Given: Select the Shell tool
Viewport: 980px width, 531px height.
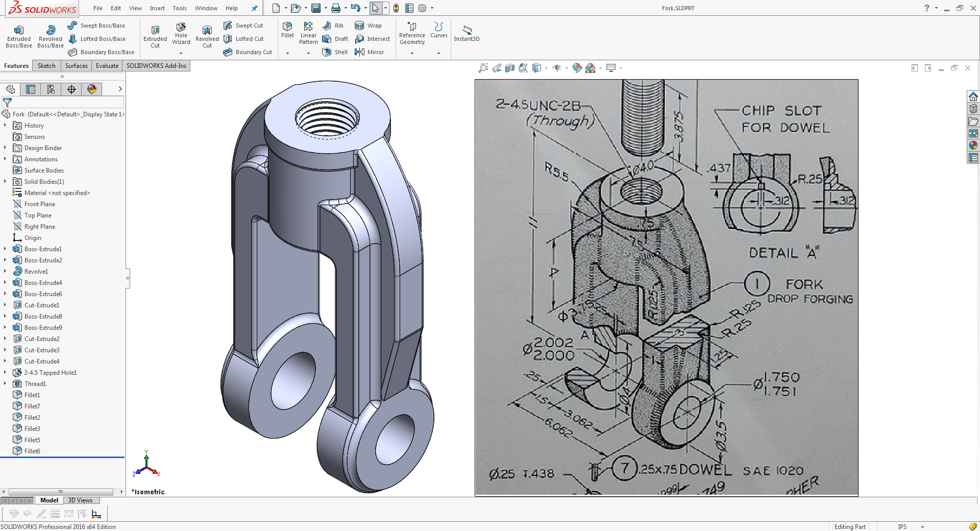Looking at the screenshot, I should tap(335, 52).
